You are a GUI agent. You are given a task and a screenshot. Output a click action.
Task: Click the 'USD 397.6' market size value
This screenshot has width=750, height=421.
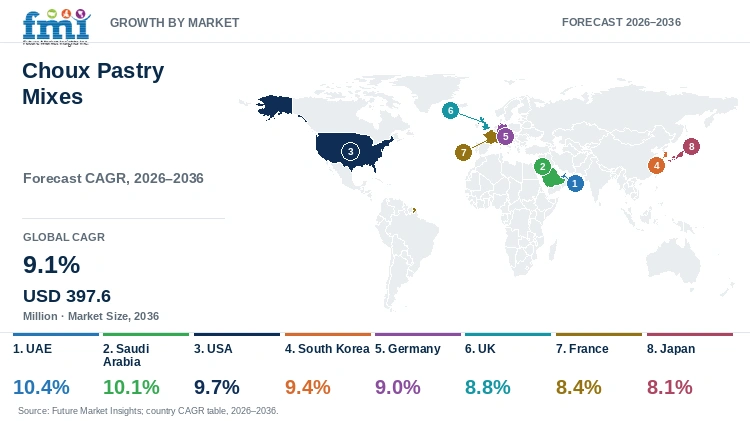tap(67, 296)
